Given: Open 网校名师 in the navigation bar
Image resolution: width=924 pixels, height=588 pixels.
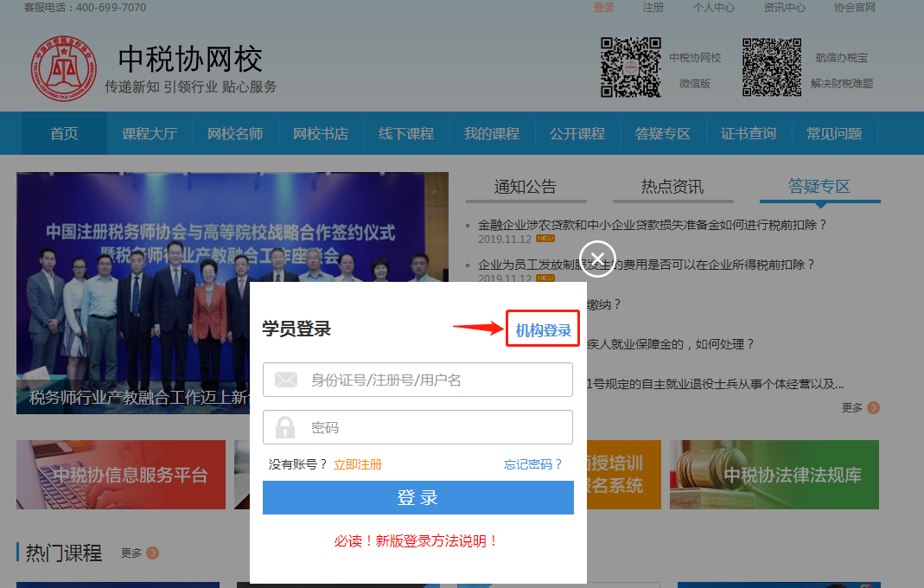Looking at the screenshot, I should pyautogui.click(x=235, y=134).
